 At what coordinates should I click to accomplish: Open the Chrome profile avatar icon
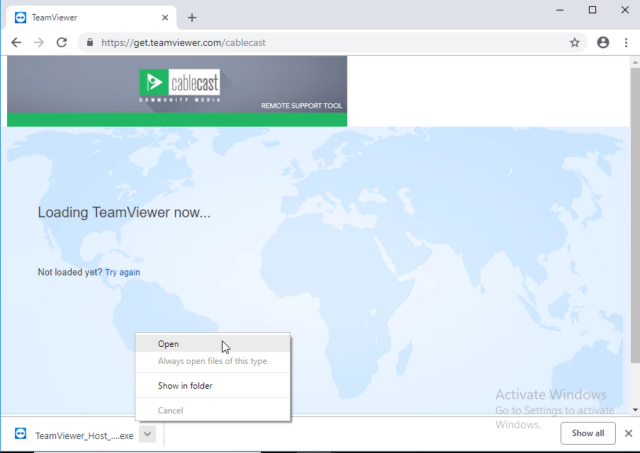pos(603,42)
